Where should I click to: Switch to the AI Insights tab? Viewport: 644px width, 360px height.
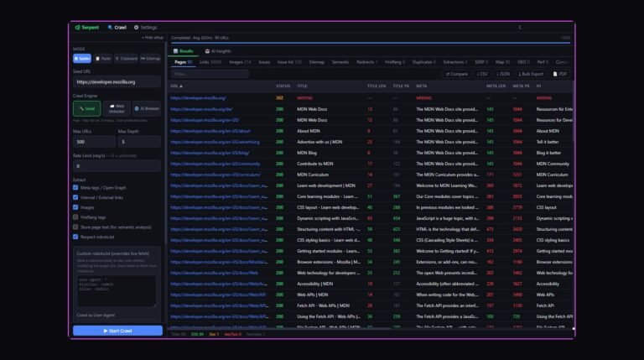coord(218,51)
